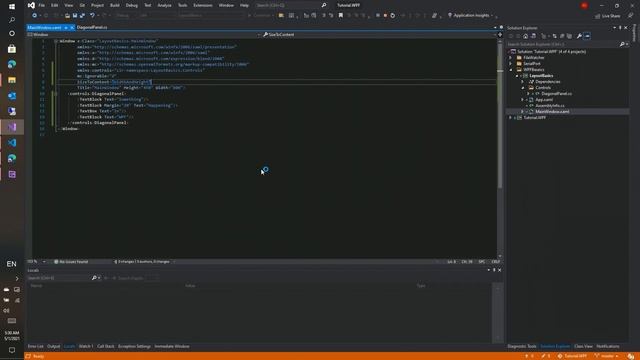The height and width of the screenshot is (360, 640).
Task: Close the MainWindow.xaml editor tab
Action: click(x=72, y=27)
